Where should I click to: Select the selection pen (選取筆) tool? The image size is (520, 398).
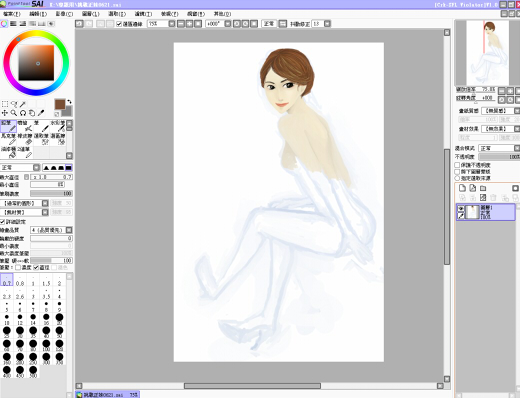(41, 139)
